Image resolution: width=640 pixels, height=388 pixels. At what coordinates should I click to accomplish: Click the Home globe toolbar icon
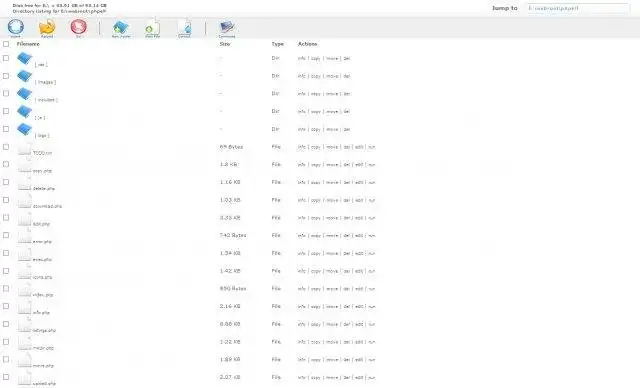pyautogui.click(x=16, y=27)
